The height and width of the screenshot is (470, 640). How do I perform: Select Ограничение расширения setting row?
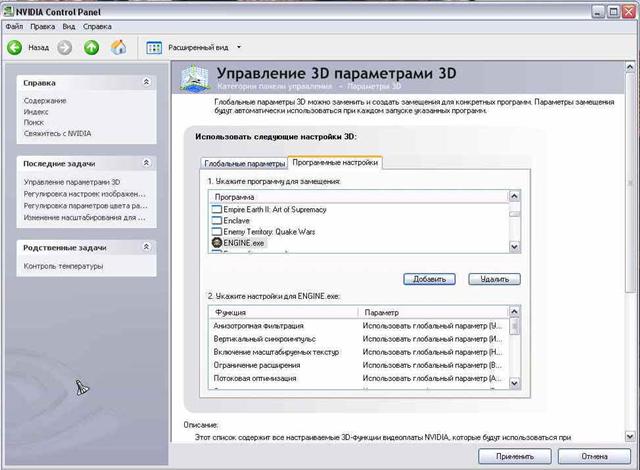(x=359, y=365)
